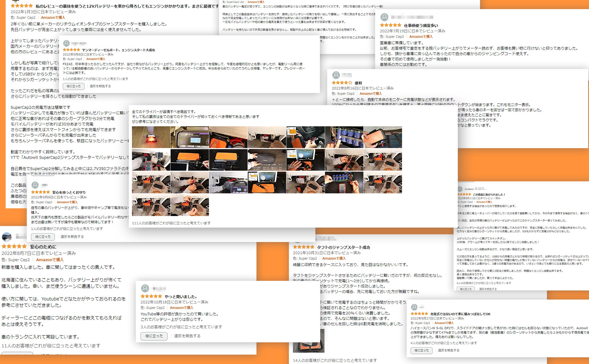Click Amazonで購入 link in the タフトのジャンプスタート成功 review
Screen dimensions: 589x364
(x=334, y=258)
